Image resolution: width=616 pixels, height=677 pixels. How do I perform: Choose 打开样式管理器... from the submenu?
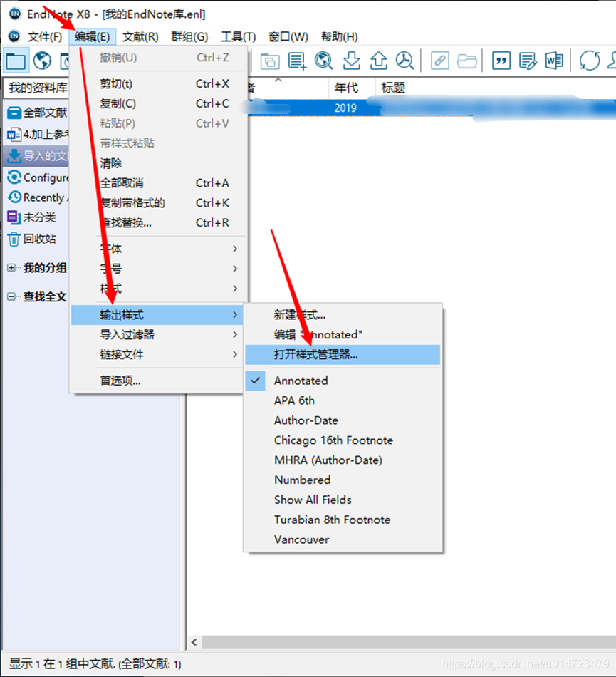pyautogui.click(x=343, y=355)
